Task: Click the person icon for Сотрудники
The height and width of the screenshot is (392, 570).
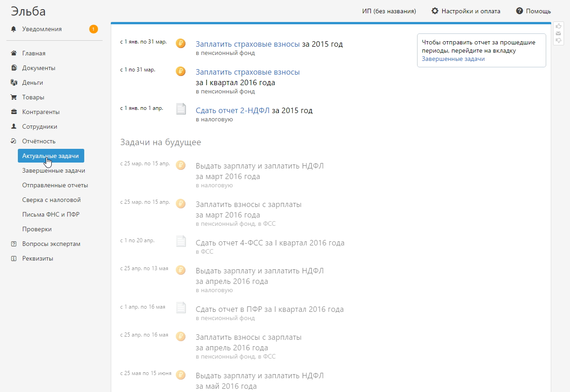Action: (13, 126)
